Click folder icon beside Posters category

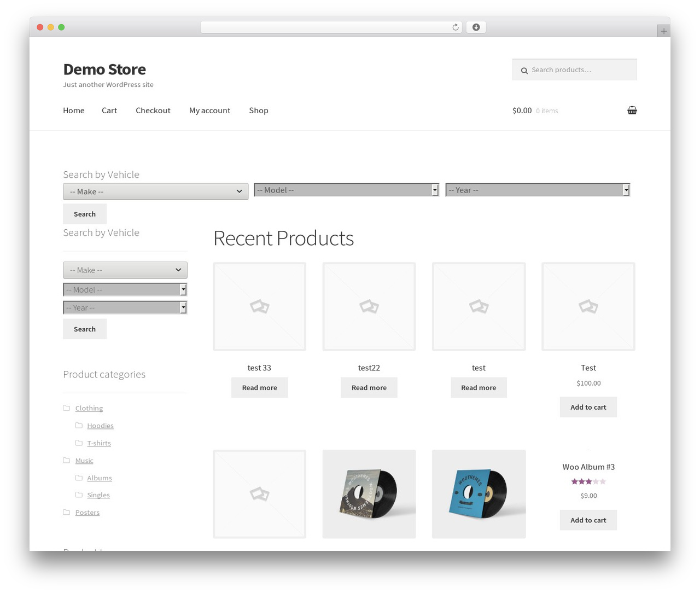tap(67, 513)
